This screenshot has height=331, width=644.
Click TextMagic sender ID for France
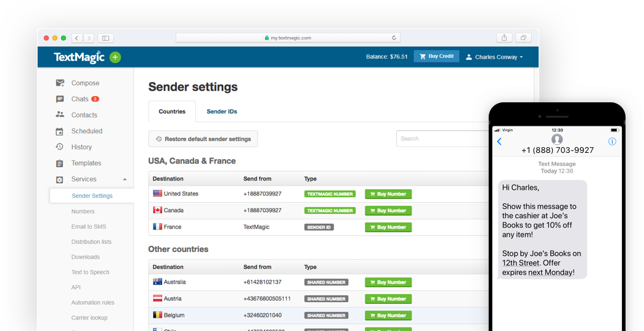(256, 227)
